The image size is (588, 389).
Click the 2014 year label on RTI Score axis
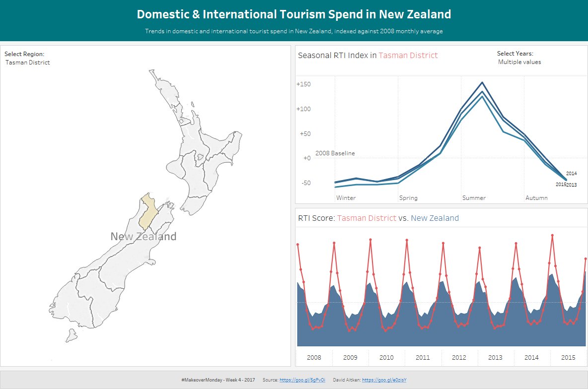click(531, 358)
